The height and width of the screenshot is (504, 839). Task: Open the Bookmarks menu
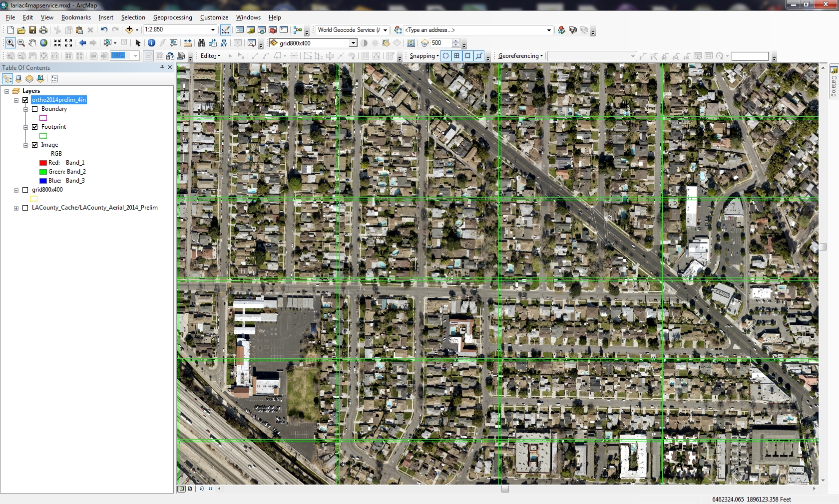click(x=76, y=17)
